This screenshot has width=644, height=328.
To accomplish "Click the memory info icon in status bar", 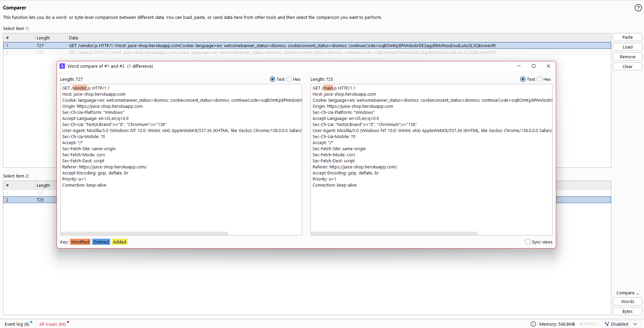I will [x=533, y=324].
